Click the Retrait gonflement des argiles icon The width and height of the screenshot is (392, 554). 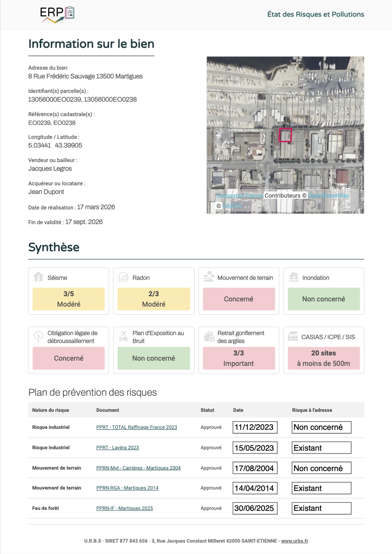(209, 336)
